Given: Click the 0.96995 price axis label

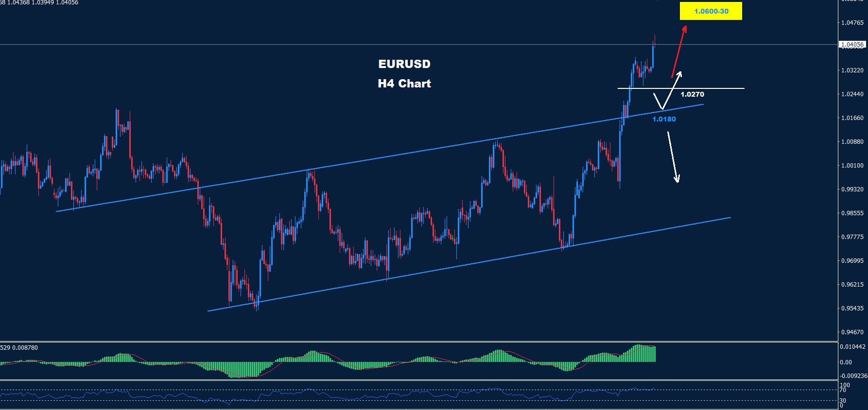Looking at the screenshot, I should [852, 261].
